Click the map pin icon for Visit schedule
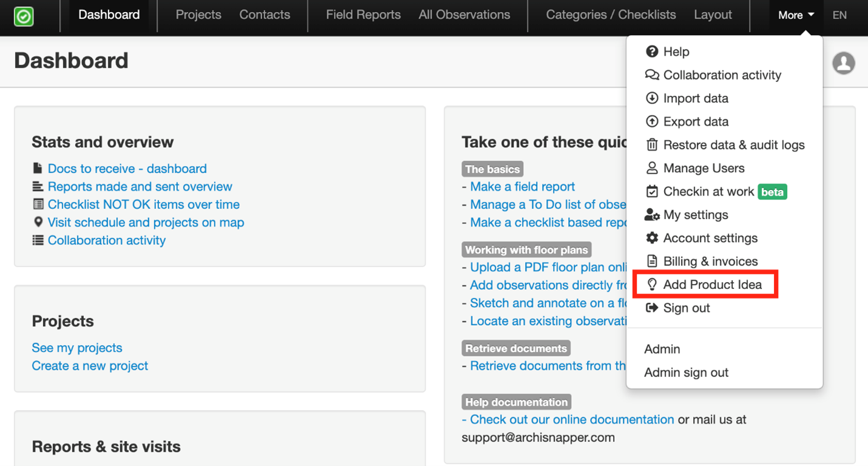This screenshot has height=466, width=868. click(x=38, y=222)
